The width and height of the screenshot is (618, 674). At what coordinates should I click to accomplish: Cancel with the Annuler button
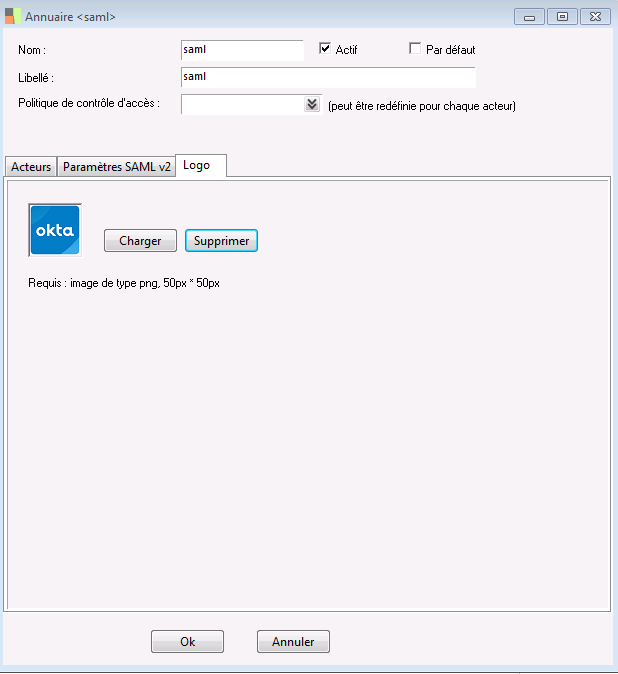click(x=293, y=642)
